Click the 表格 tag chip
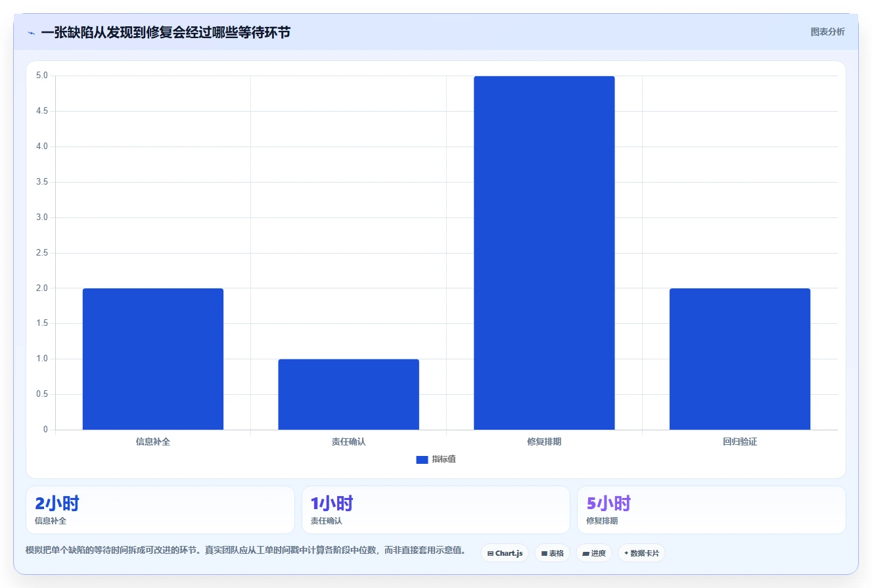The height and width of the screenshot is (588, 872). 552,553
